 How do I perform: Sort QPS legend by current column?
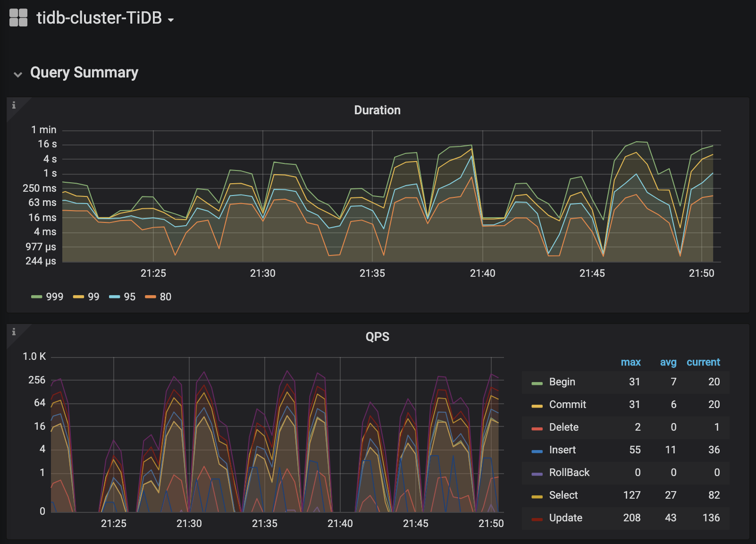click(703, 362)
